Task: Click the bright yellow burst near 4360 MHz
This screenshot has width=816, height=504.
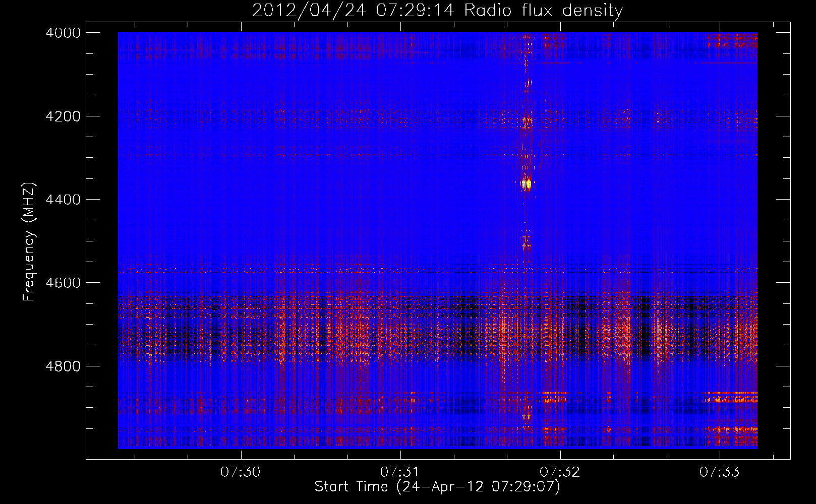Action: point(526,184)
